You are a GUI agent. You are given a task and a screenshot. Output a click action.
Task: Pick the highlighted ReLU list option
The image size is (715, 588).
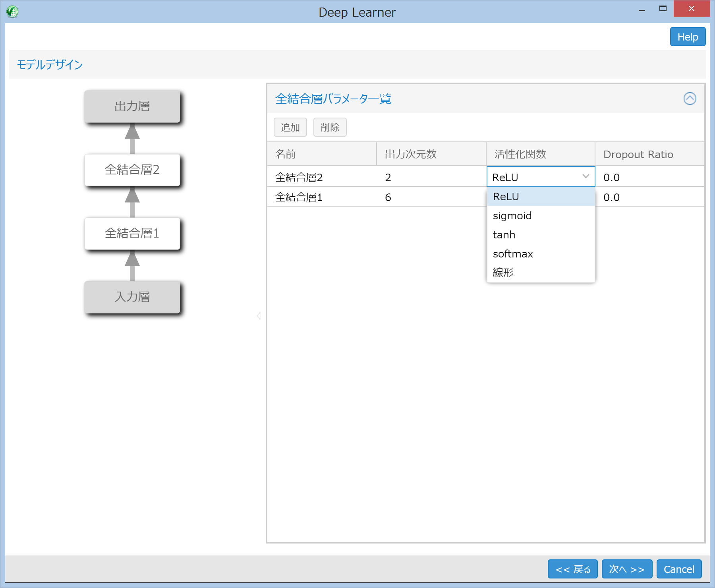click(506, 197)
